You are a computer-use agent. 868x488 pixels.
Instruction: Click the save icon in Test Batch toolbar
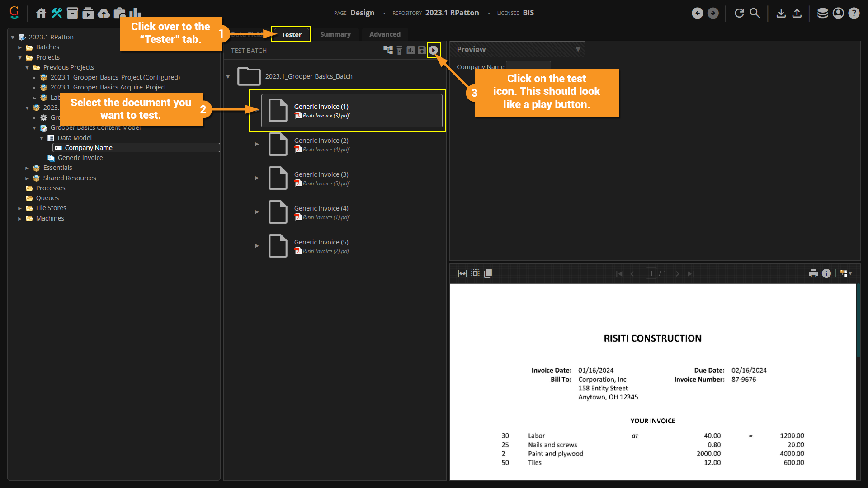421,50
